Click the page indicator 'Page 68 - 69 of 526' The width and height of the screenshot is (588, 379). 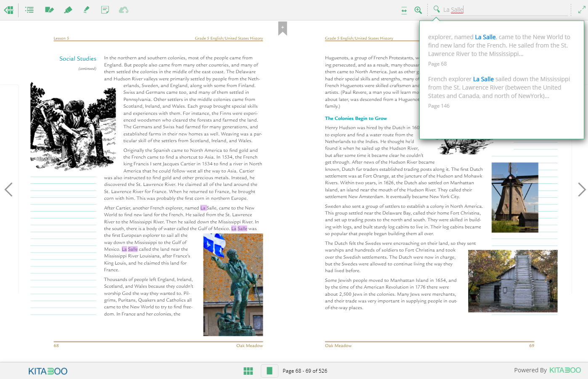[x=305, y=371]
